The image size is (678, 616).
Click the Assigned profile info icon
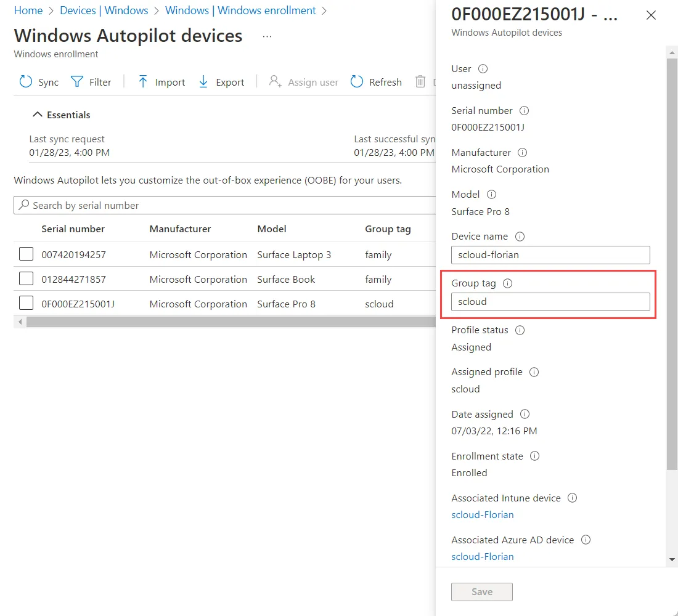coord(534,372)
